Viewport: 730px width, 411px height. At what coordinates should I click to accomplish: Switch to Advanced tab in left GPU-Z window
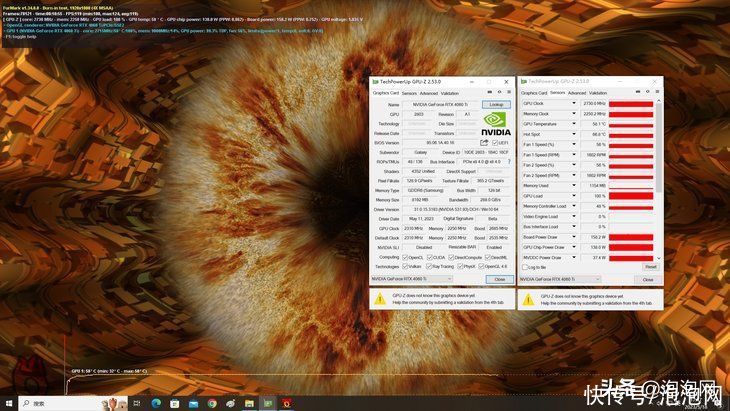coord(429,93)
